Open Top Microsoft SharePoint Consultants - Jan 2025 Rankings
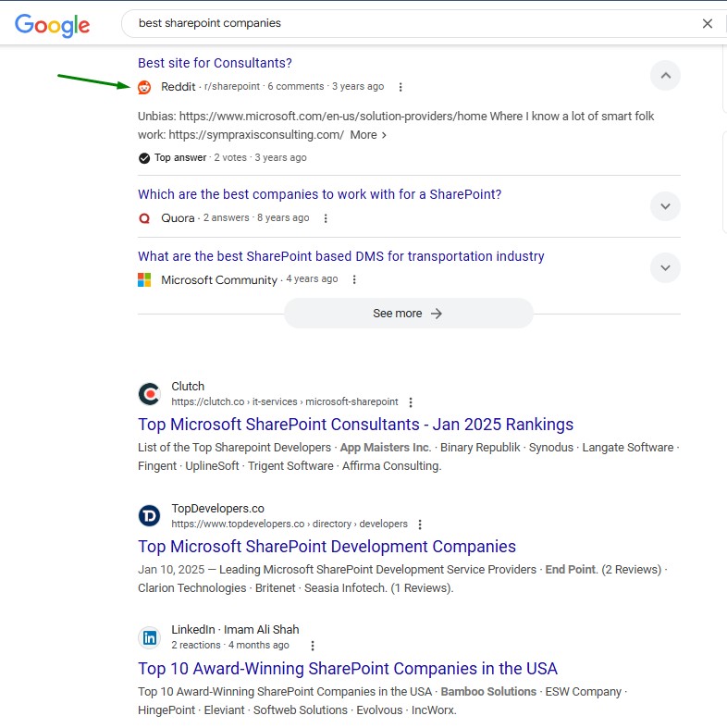The width and height of the screenshot is (727, 728). coord(355,425)
